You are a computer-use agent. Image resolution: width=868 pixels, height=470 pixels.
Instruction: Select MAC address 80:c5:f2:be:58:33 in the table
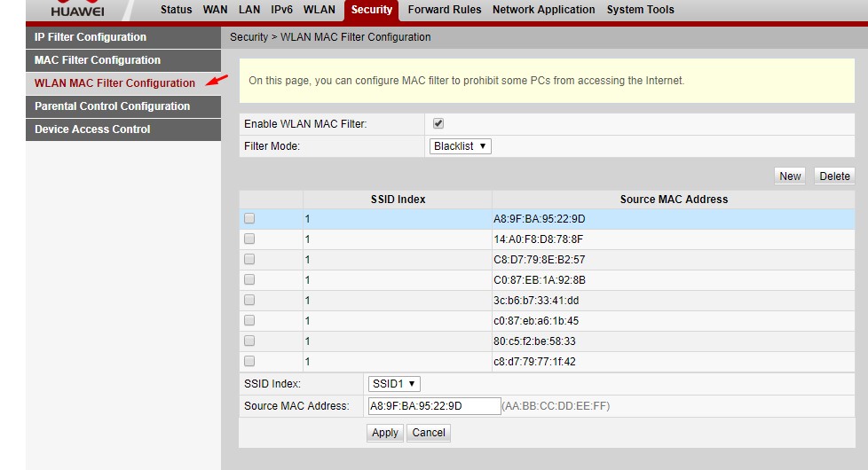coord(534,341)
